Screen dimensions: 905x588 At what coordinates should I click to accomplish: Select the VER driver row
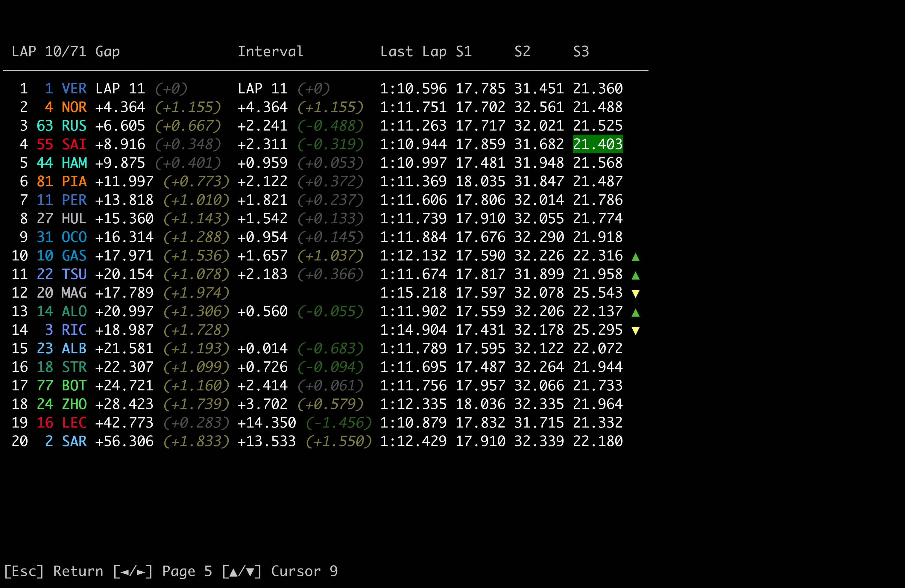point(74,89)
